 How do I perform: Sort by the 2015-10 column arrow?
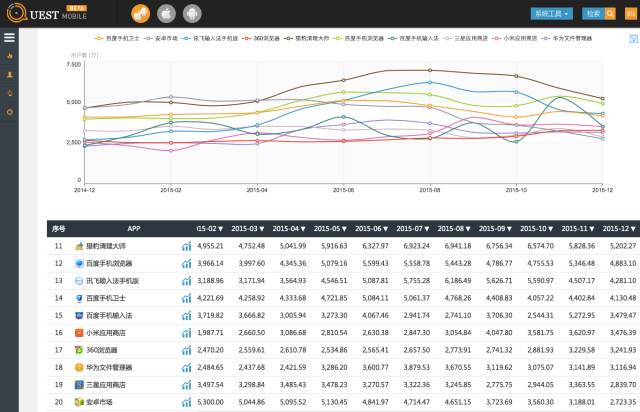[x=551, y=229]
